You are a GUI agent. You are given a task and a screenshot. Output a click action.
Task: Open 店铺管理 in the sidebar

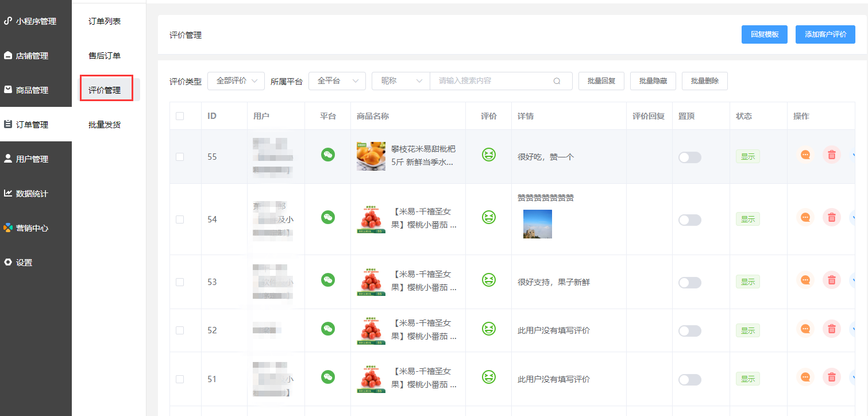pos(36,56)
